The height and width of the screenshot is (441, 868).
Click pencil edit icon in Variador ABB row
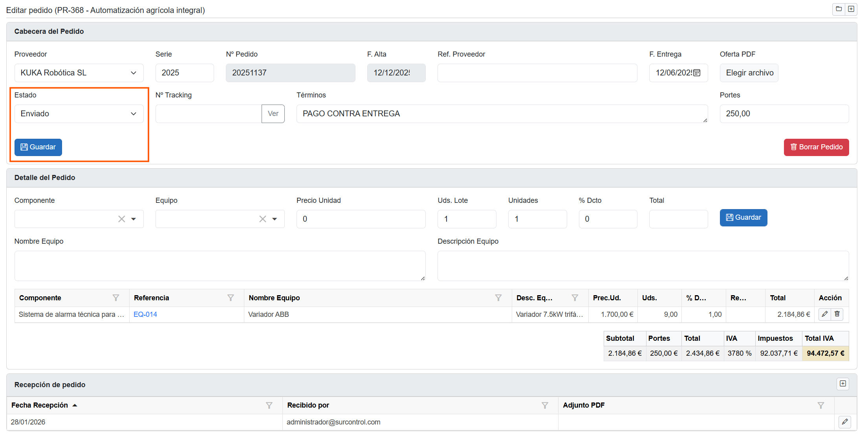pos(824,314)
